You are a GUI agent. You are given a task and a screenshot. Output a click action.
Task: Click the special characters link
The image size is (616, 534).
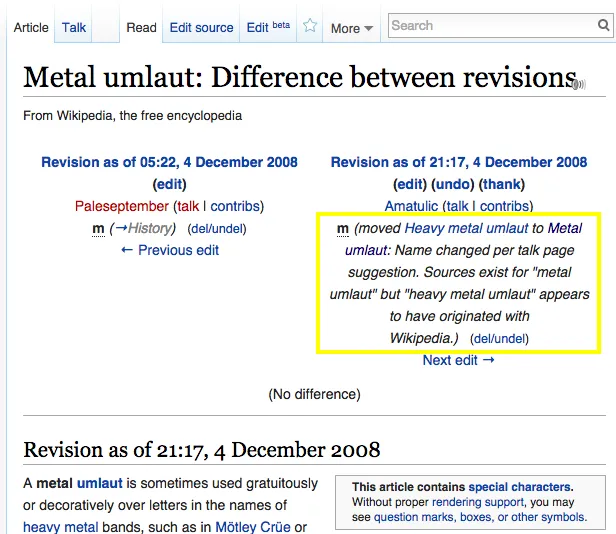519,487
